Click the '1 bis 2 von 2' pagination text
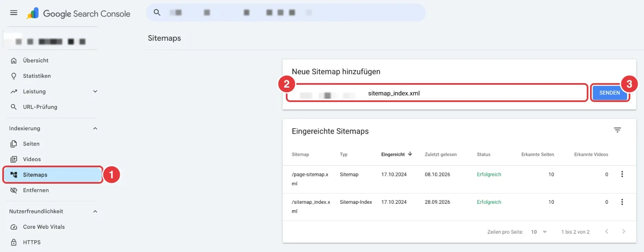Screen dimensions: 644x252 [x=575, y=232]
